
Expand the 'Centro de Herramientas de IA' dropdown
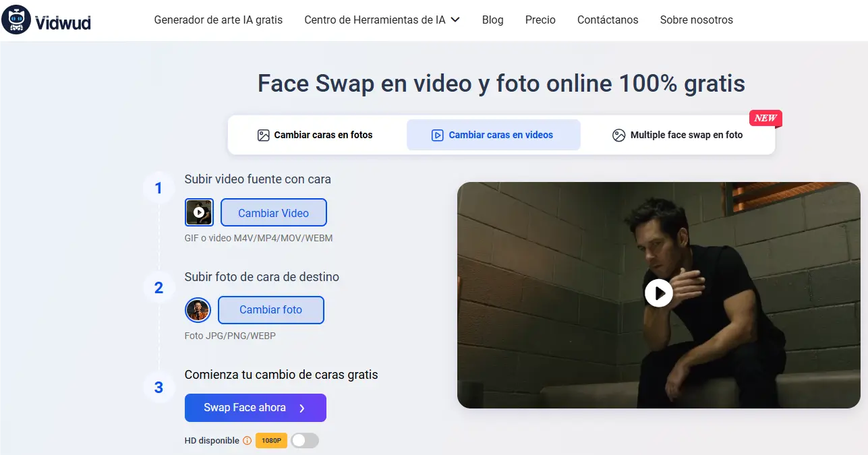click(x=382, y=20)
